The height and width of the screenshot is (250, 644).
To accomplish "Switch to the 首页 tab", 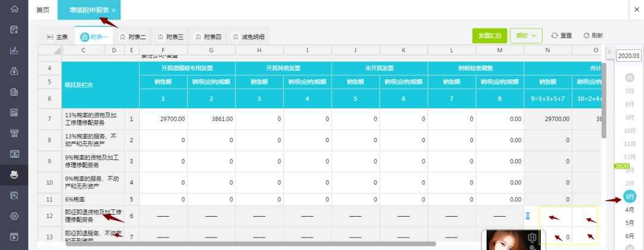I will pos(43,10).
